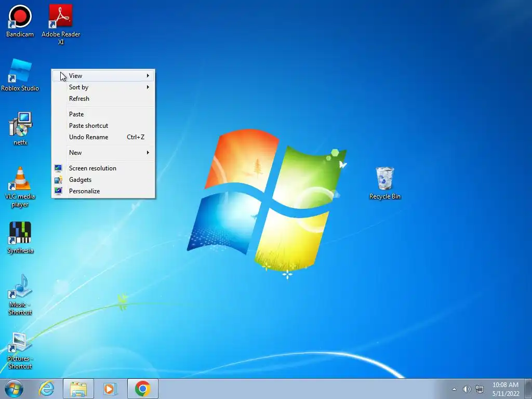Click the arrow beside View
This screenshot has width=532, height=399.
tap(148, 76)
